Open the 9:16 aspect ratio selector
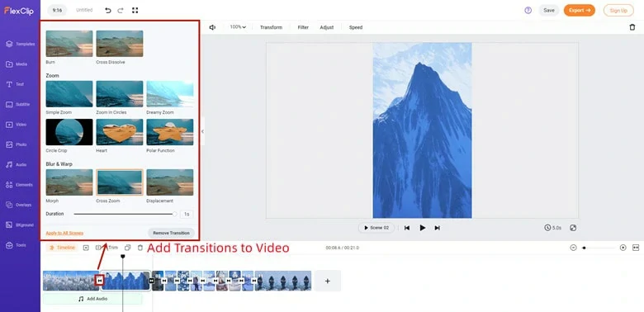 pyautogui.click(x=57, y=10)
